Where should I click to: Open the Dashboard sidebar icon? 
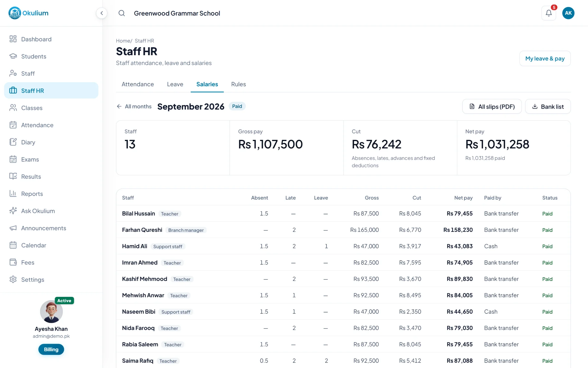pyautogui.click(x=13, y=39)
